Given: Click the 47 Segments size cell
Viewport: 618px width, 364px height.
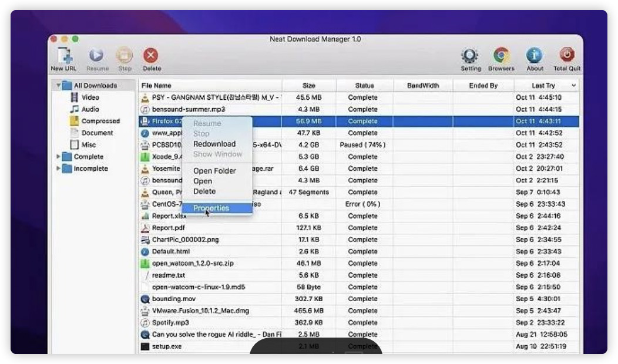Looking at the screenshot, I should 308,192.
